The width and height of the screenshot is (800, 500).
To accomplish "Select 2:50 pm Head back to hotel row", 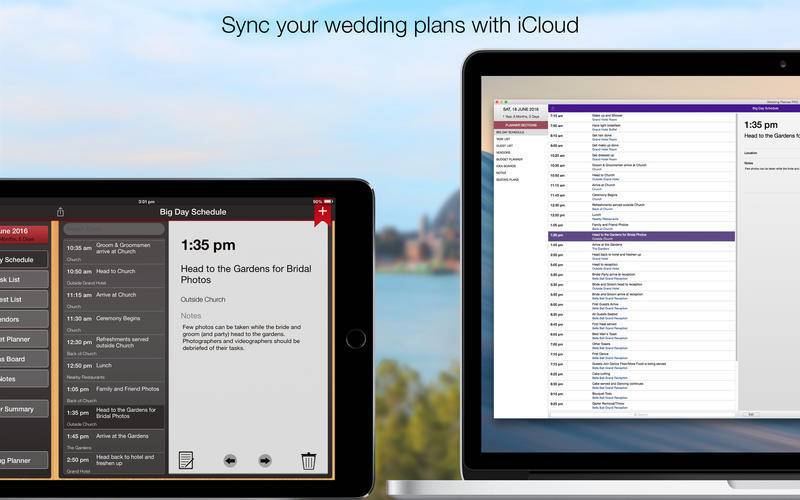I will pyautogui.click(x=114, y=463).
